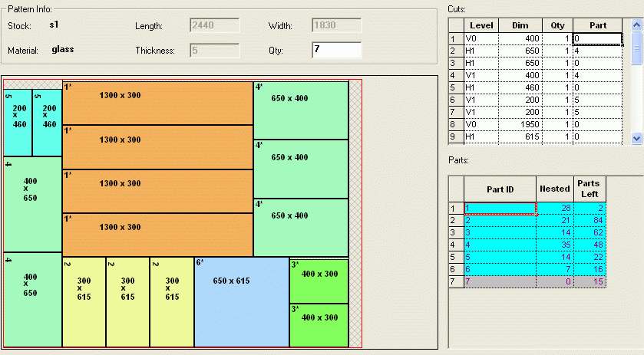Click the Parts Left column header

(x=590, y=189)
